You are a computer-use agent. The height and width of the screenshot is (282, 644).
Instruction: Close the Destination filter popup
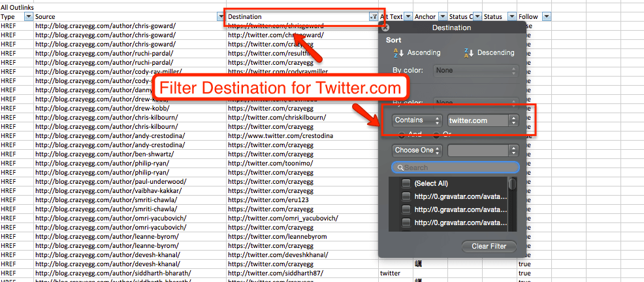(x=385, y=28)
